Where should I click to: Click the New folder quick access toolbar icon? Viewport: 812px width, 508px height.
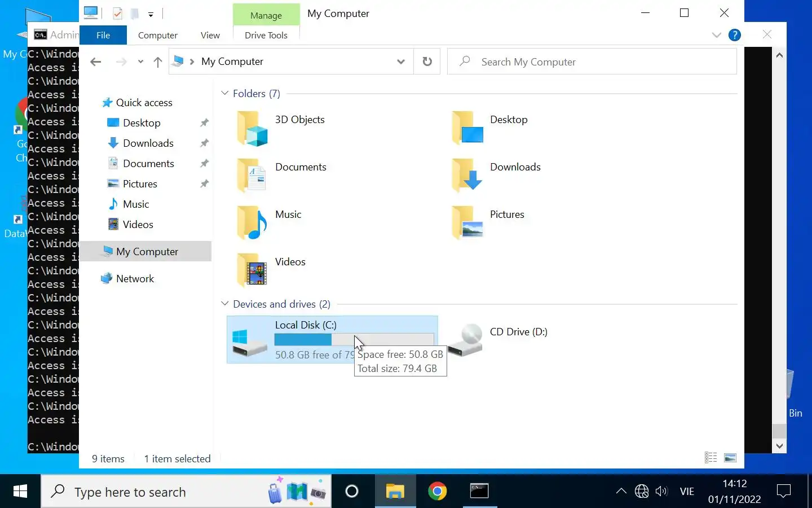135,14
